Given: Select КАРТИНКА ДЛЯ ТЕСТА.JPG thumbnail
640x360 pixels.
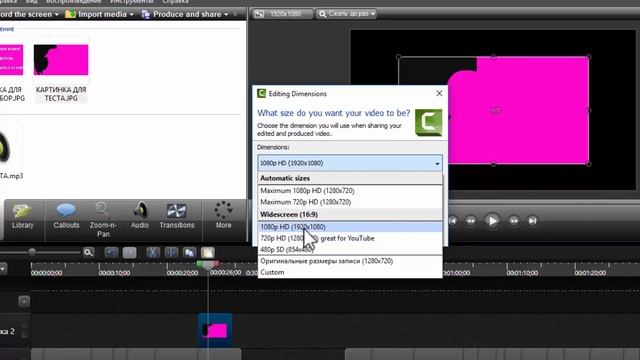Looking at the screenshot, I should coord(61,60).
